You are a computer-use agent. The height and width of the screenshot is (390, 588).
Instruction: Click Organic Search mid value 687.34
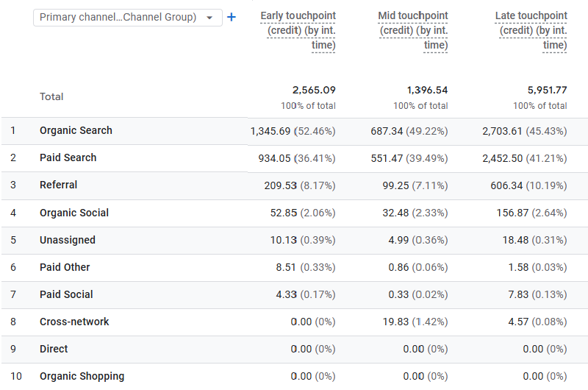pos(387,132)
